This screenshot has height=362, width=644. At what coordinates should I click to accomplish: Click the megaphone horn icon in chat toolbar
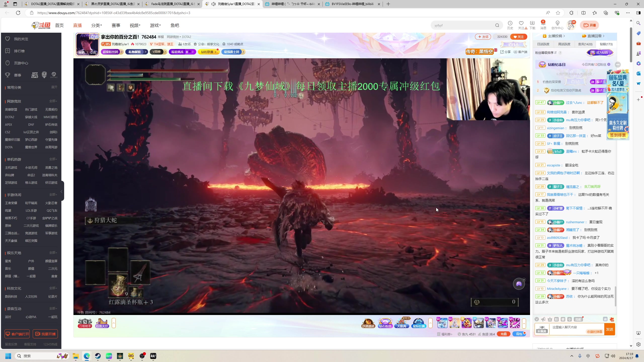click(543, 319)
